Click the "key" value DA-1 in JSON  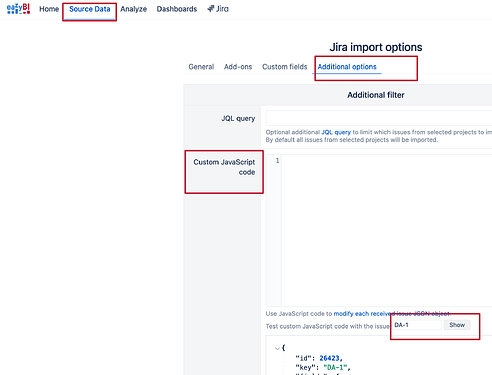pyautogui.click(x=335, y=367)
